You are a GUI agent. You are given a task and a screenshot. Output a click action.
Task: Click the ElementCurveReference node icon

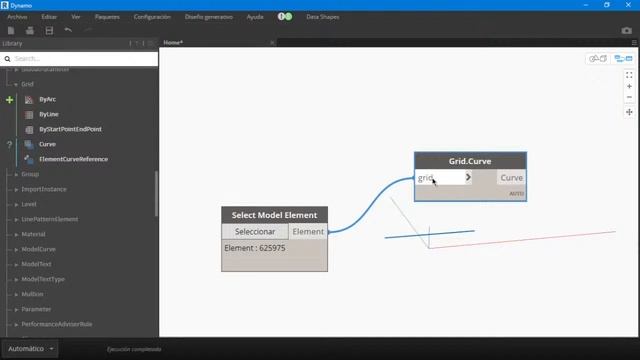(29, 159)
